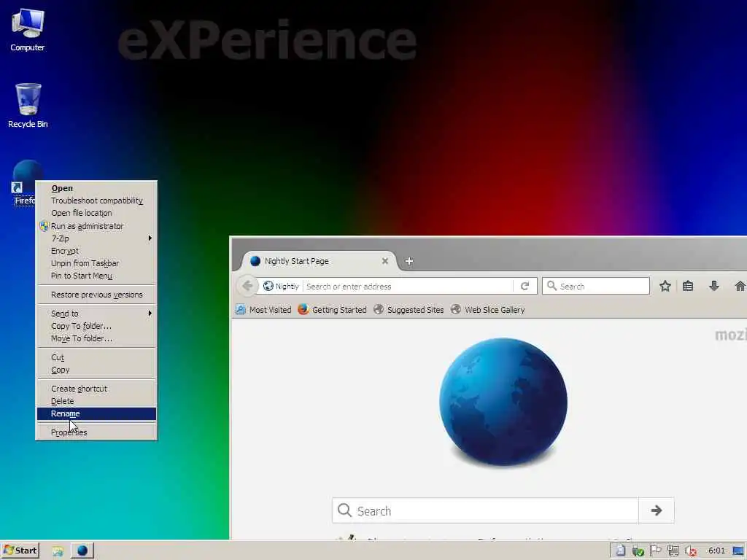Screen dimensions: 747x560
Task: Select Move To folder...
Action: tap(97, 338)
